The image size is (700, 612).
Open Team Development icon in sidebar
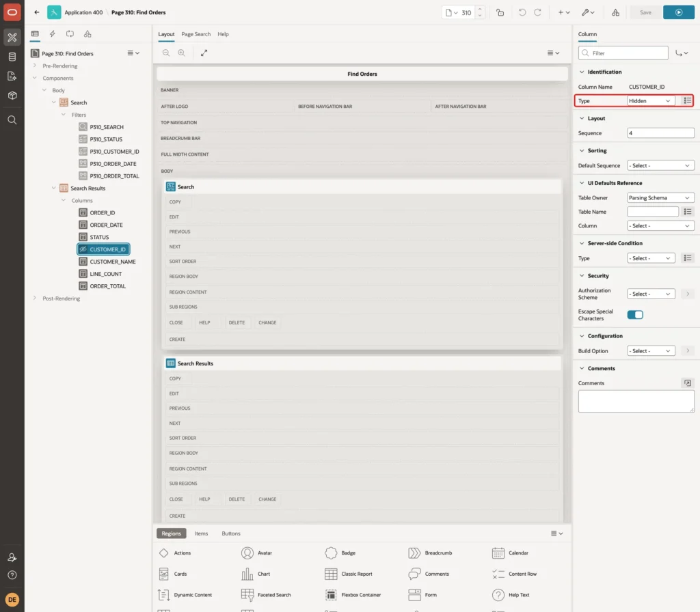pyautogui.click(x=12, y=76)
